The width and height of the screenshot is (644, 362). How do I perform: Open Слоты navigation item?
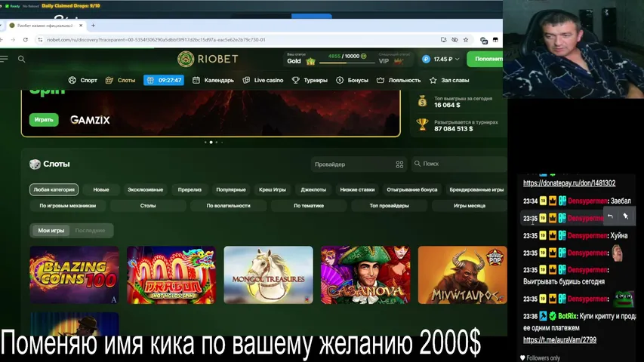120,81
